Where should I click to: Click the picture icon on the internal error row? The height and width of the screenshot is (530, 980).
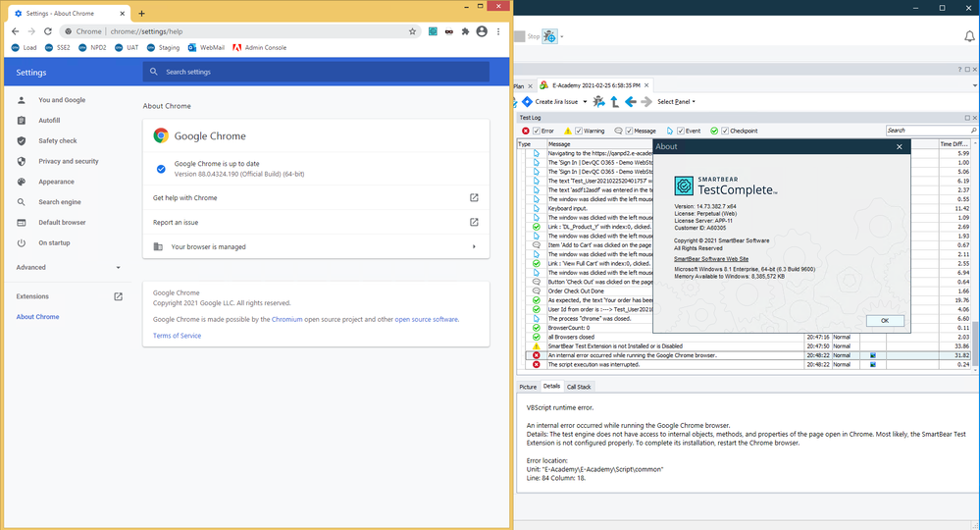click(871, 355)
